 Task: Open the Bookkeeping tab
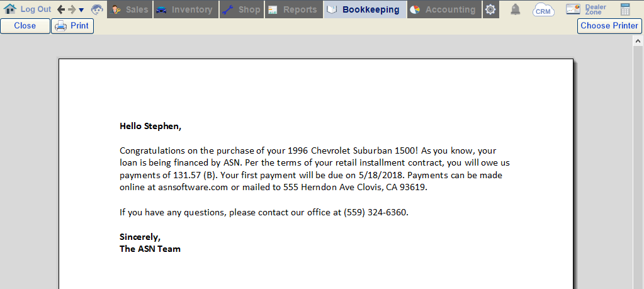(x=365, y=9)
